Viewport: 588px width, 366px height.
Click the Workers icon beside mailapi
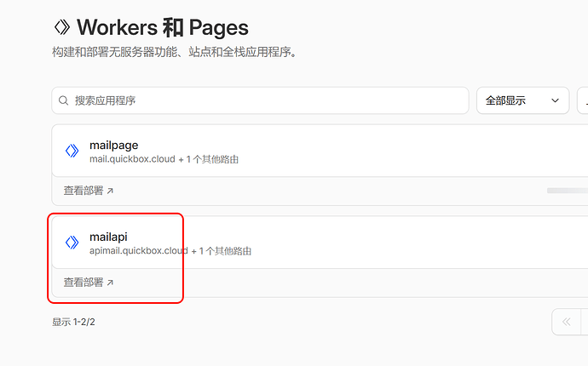pos(72,243)
